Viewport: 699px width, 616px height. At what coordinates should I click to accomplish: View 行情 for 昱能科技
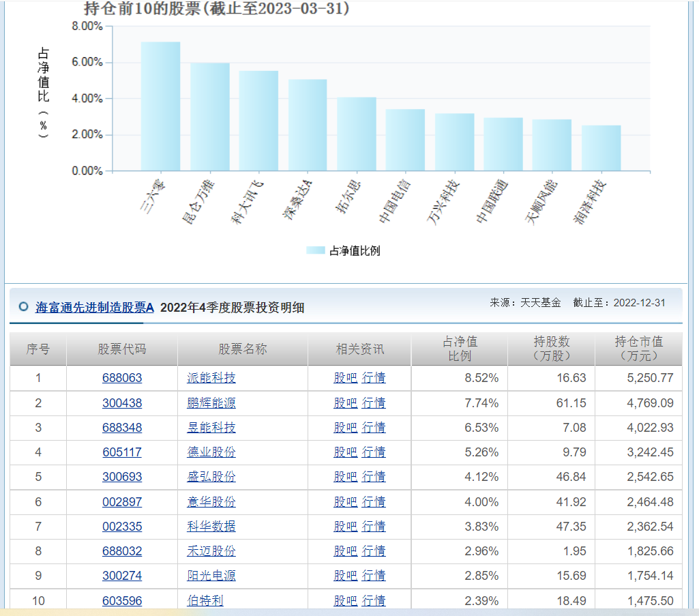[374, 428]
